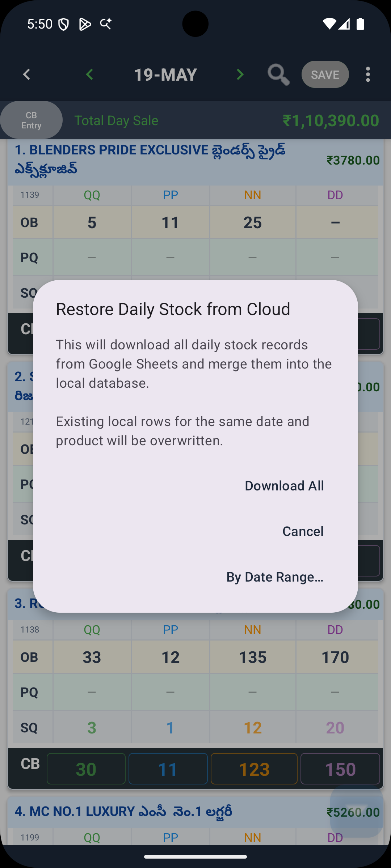Open the search magnifier icon

(278, 75)
